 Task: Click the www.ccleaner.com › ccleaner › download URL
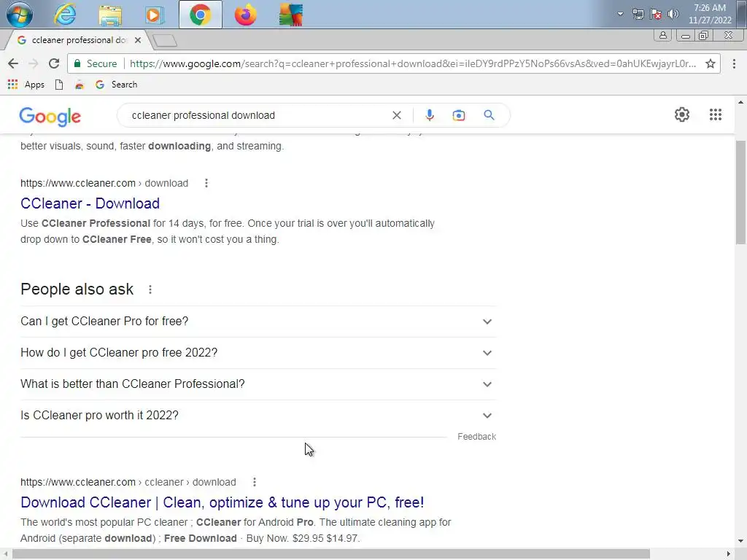[128, 482]
